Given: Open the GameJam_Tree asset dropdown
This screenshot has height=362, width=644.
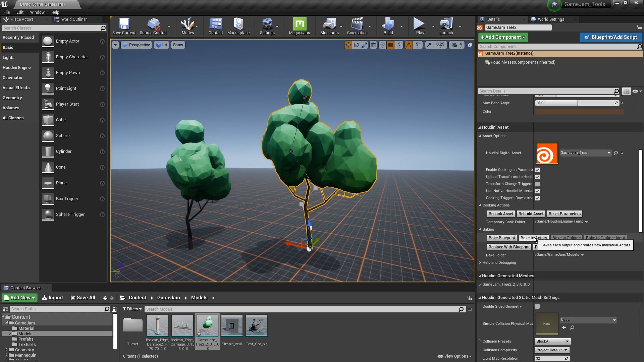Looking at the screenshot, I should click(x=586, y=153).
